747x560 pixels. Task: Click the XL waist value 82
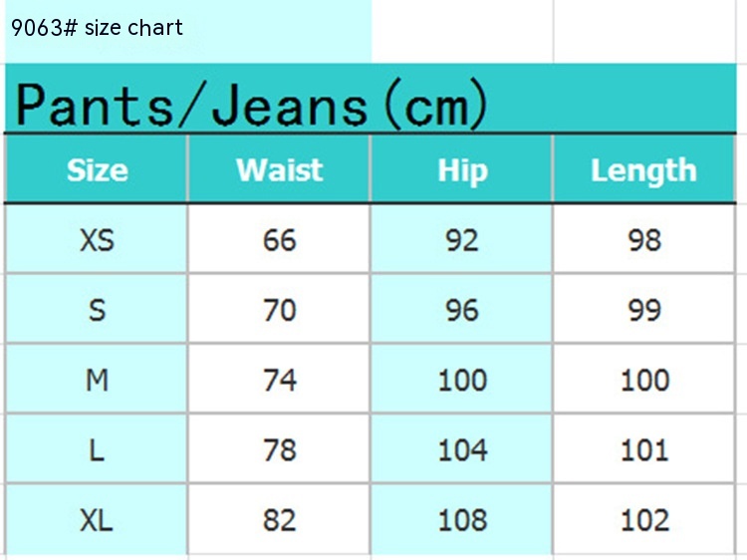(x=280, y=520)
